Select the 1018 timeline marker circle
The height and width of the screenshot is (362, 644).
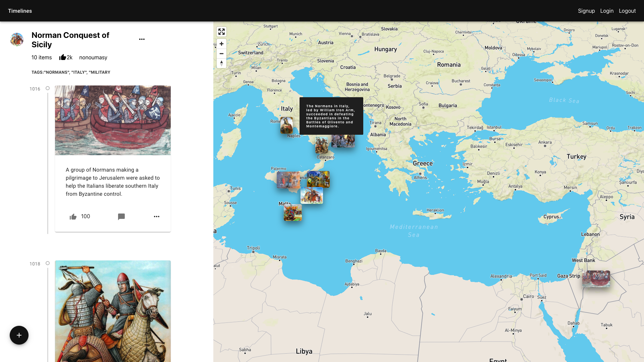click(x=48, y=263)
